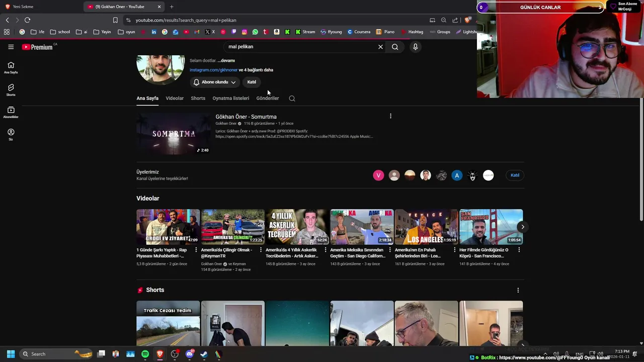The height and width of the screenshot is (362, 644).
Task: Open the life bookmarks folder
Action: pos(38,32)
